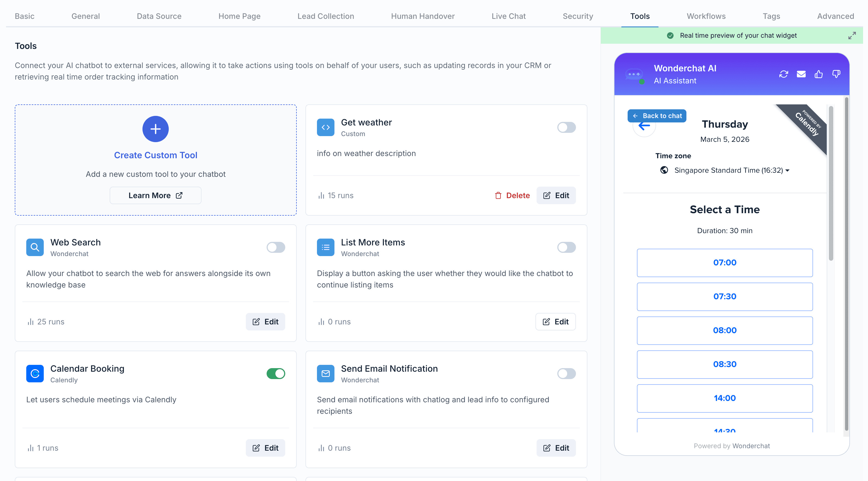Click Back to chat button

coord(656,116)
